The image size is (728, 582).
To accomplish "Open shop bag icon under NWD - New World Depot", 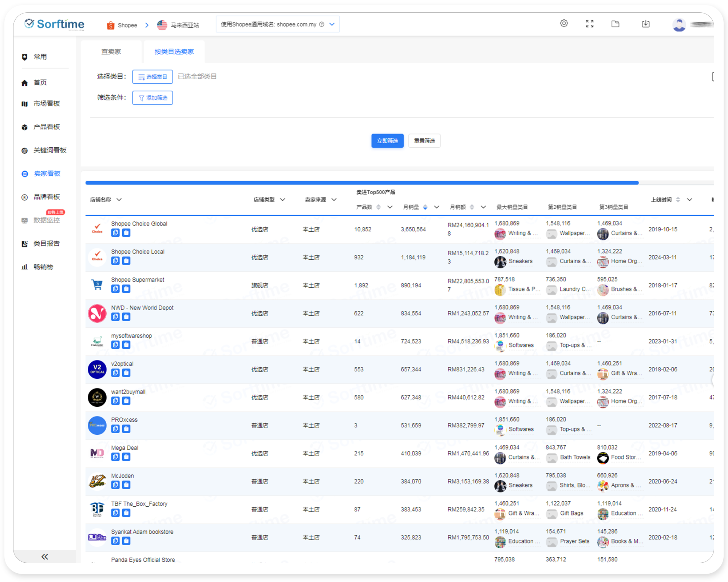I will click(126, 317).
